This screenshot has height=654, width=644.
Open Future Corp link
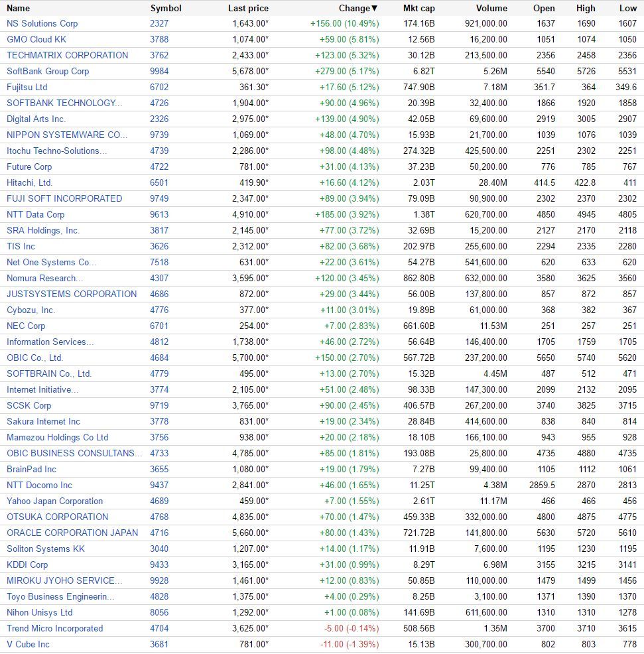(x=29, y=167)
